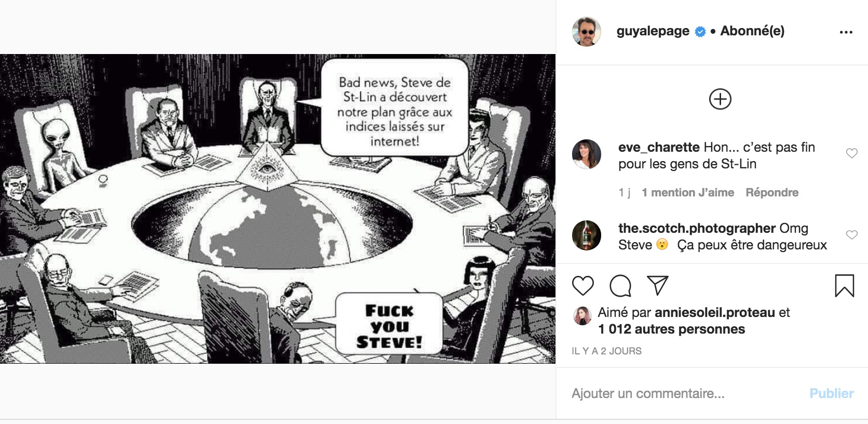Save post with bookmark icon
The image size is (868, 424).
coord(845,286)
